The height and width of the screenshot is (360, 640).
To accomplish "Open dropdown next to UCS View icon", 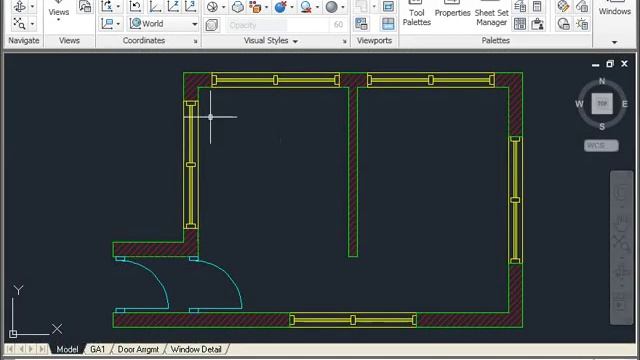I will [118, 24].
